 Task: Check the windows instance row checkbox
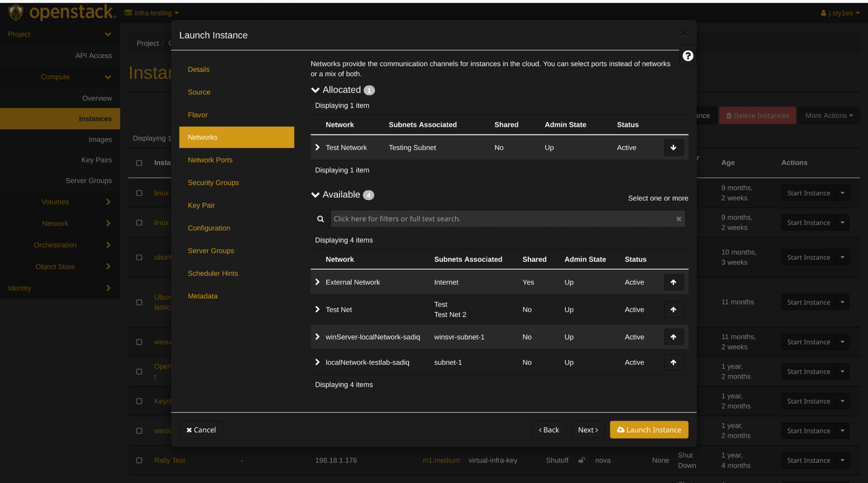[139, 431]
